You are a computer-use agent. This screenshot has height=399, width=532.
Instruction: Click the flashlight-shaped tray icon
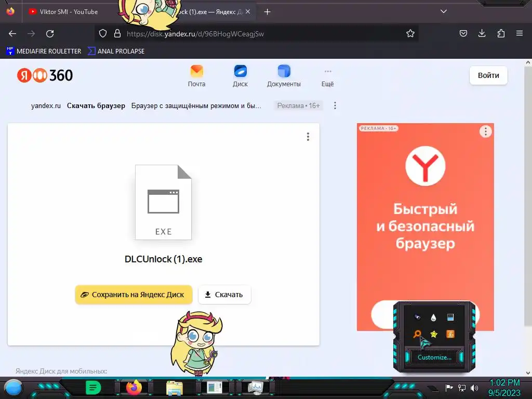click(x=417, y=317)
